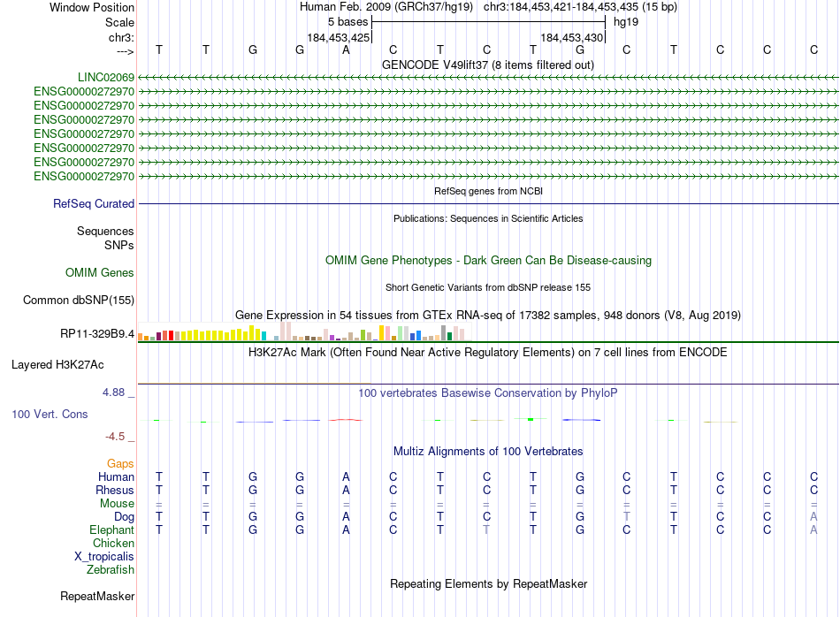This screenshot has width=840, height=617.
Task: Click the Scale label
Action: [119, 22]
